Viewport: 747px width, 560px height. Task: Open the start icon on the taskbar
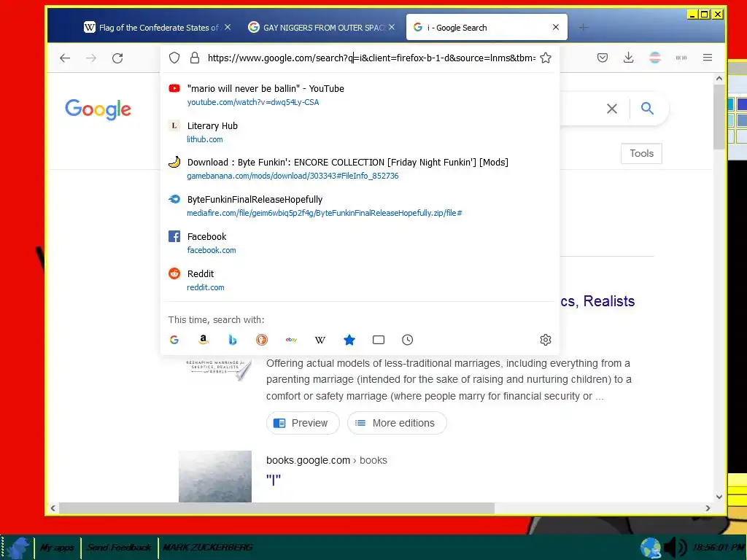pos(17,548)
